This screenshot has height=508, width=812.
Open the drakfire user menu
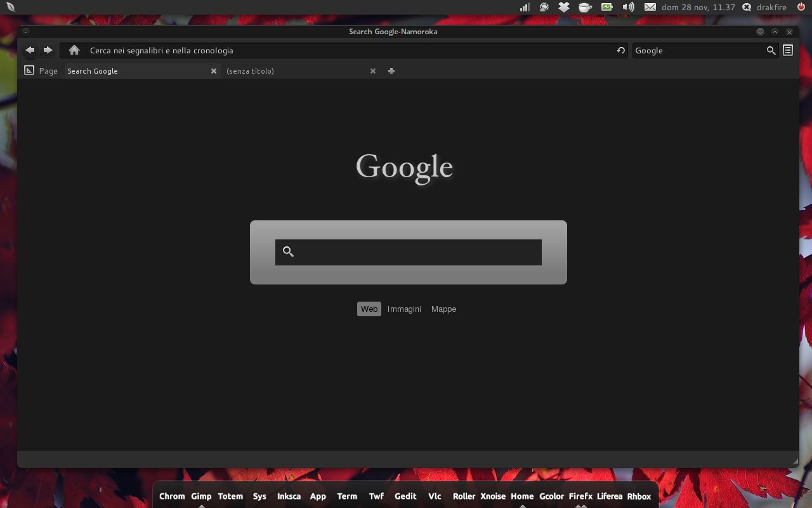coord(771,8)
